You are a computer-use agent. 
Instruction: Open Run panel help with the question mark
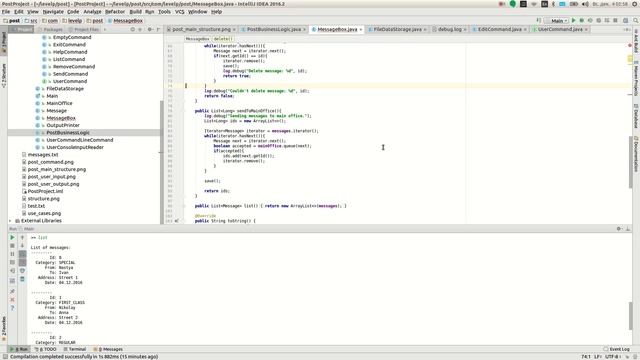point(12,308)
